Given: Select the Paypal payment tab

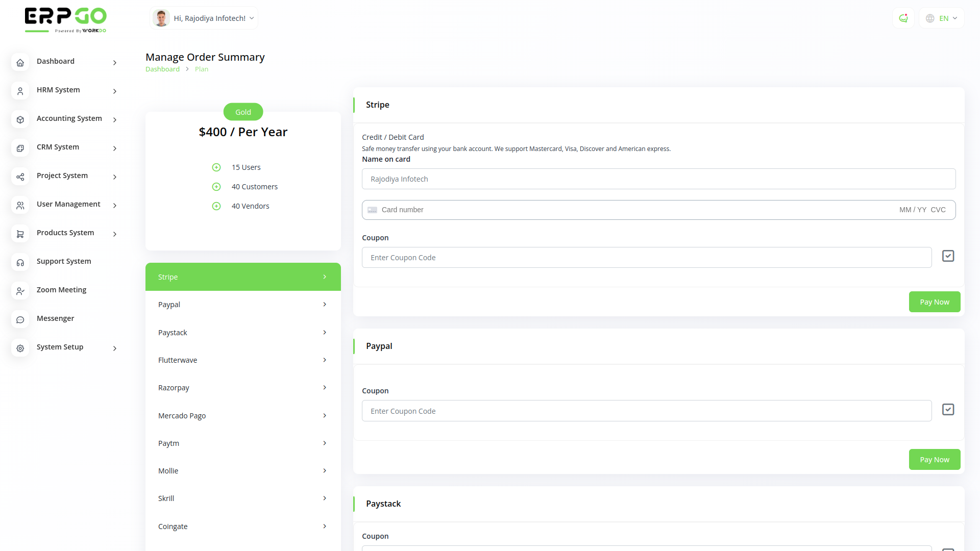Looking at the screenshot, I should pyautogui.click(x=243, y=305).
